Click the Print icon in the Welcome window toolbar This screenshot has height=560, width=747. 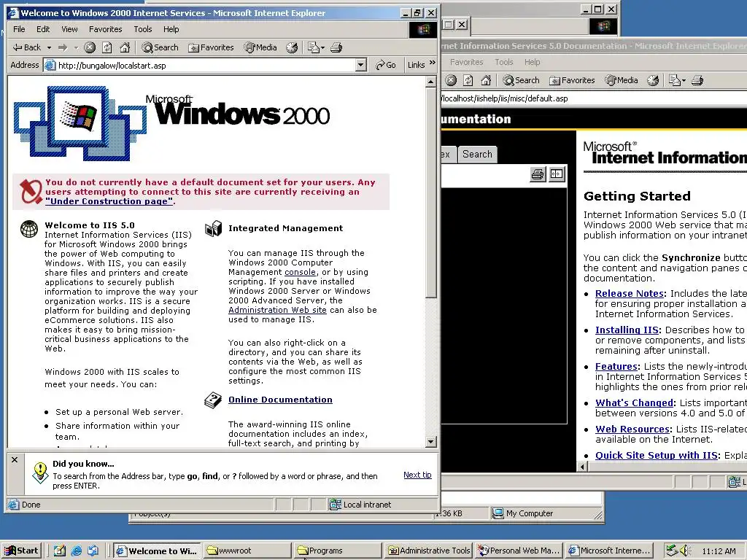click(336, 47)
